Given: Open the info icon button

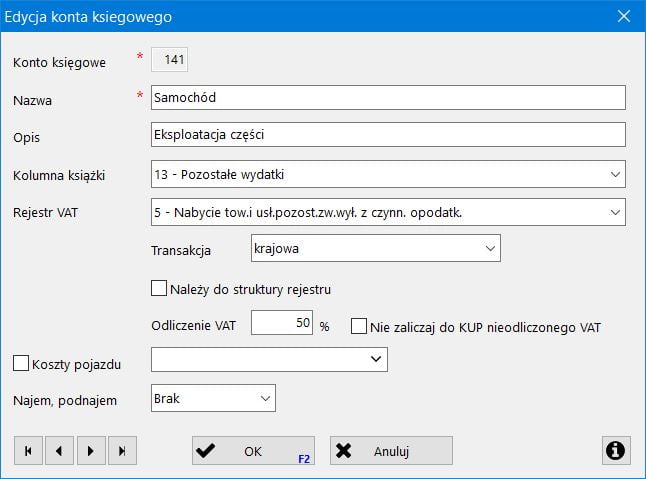Looking at the screenshot, I should pos(616,451).
